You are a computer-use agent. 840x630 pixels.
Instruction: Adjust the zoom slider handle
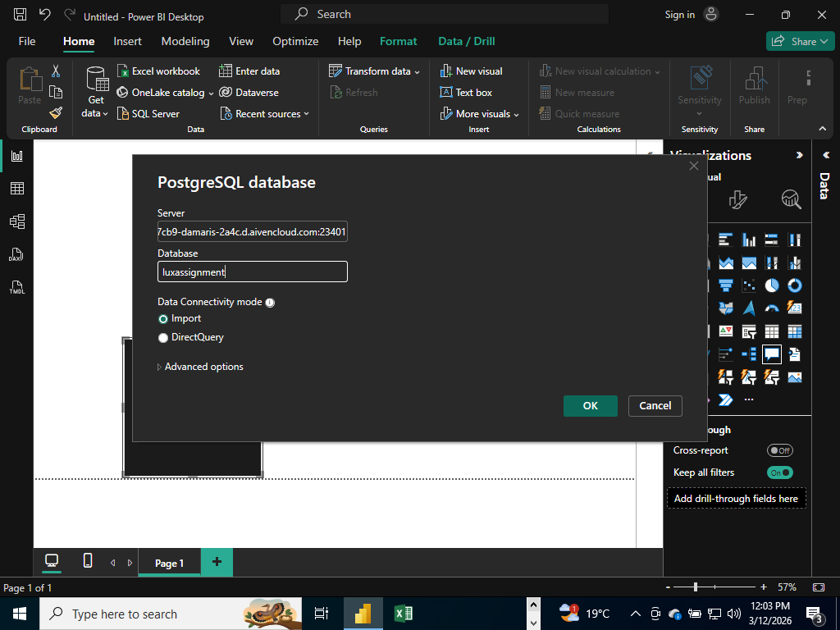pos(696,587)
